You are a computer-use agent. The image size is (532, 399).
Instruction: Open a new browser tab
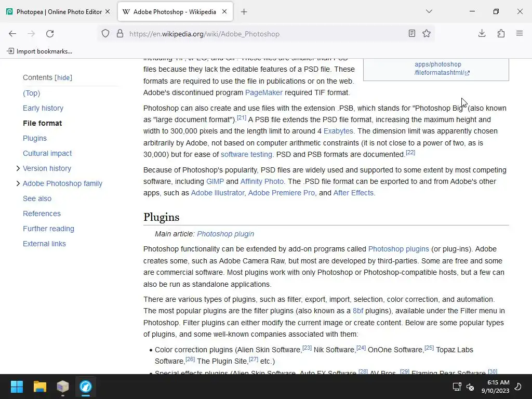244,12
